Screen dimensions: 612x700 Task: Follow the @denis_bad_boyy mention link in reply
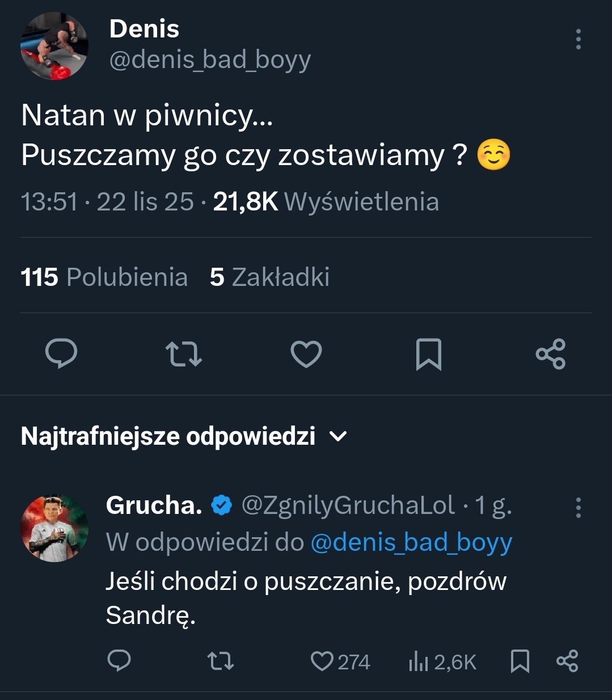pos(411,542)
